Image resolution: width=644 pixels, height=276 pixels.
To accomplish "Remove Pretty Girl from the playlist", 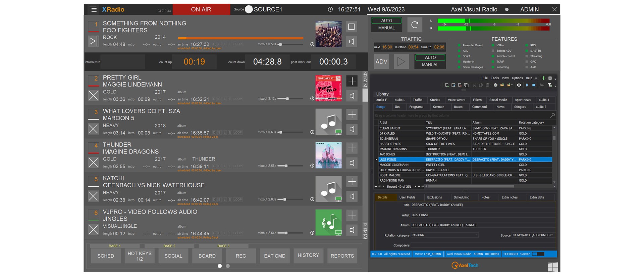I will [x=93, y=95].
